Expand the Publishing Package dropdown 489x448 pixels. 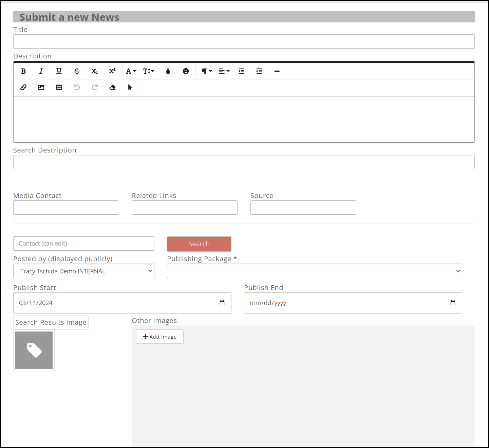pos(314,271)
